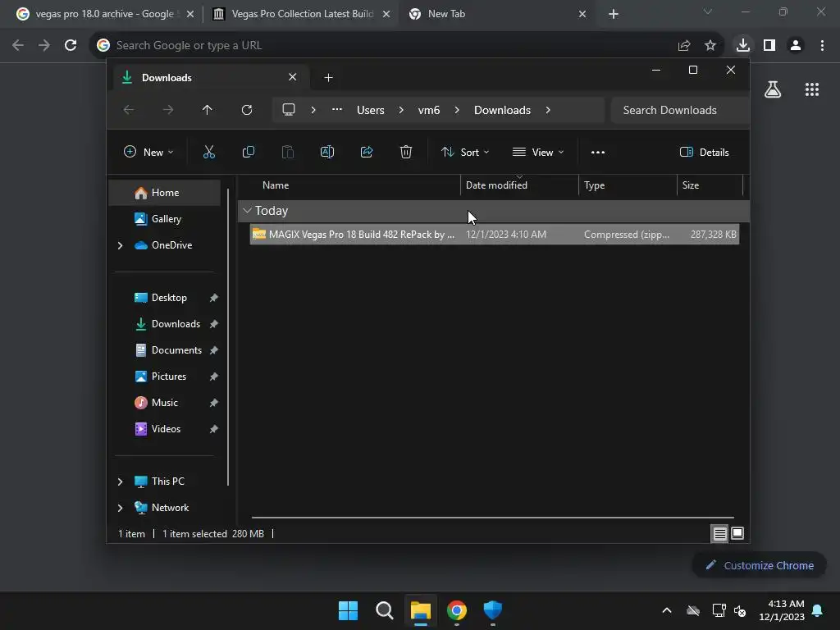
Task: Click the Explorer Refresh button
Action: [246, 110]
